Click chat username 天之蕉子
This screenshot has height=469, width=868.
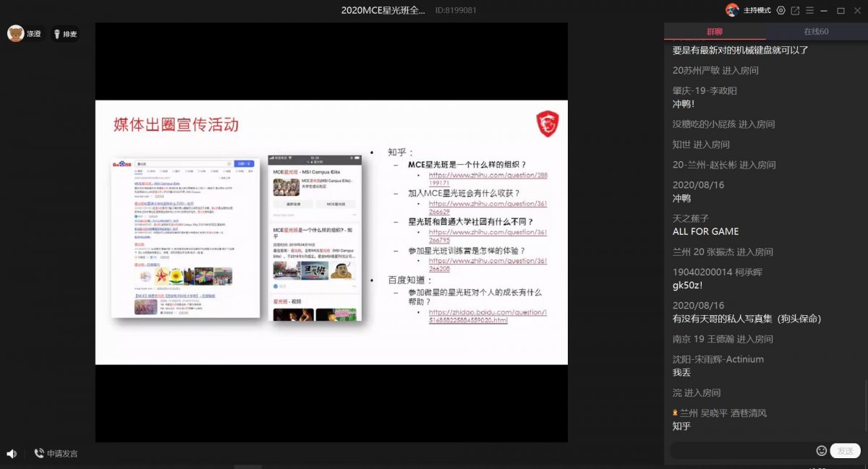(x=691, y=218)
